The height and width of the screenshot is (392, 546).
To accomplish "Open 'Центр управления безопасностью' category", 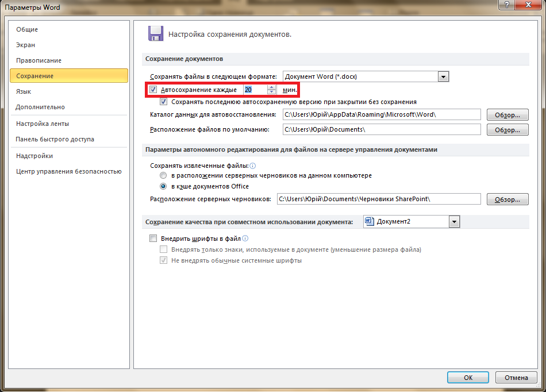I will click(69, 171).
